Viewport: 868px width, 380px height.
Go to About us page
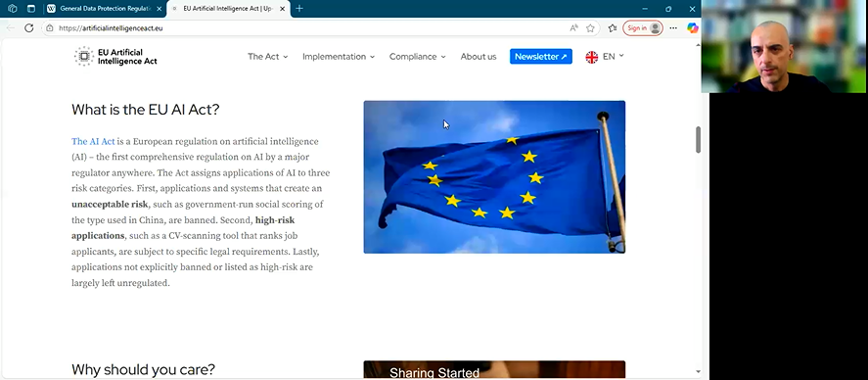pyautogui.click(x=479, y=57)
